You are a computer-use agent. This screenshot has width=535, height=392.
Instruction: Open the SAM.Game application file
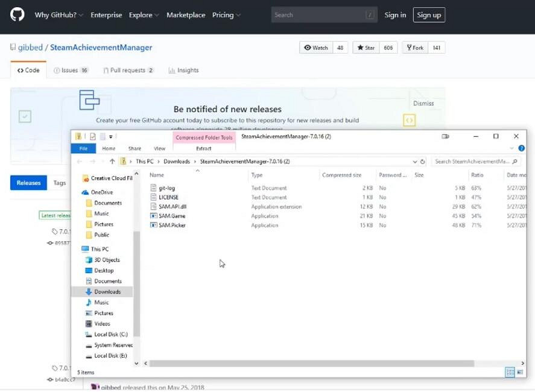(x=171, y=216)
